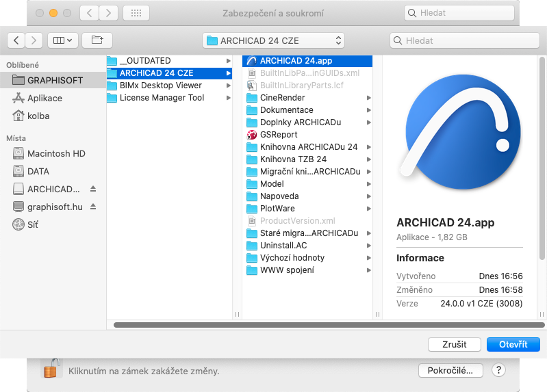Screen dimensions: 547x392
Task: Change column view mode dropdown
Action: click(x=63, y=40)
